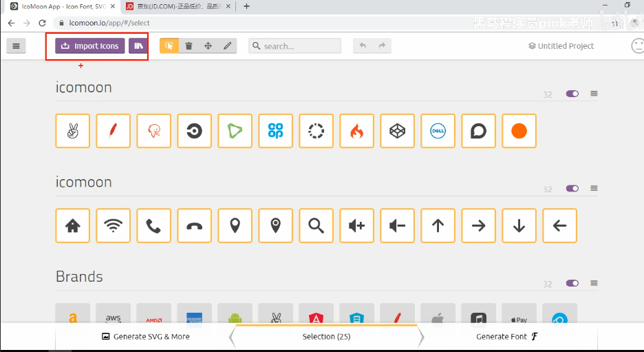Select the AWS icon in Brands
This screenshot has height=352, width=644.
click(x=113, y=313)
